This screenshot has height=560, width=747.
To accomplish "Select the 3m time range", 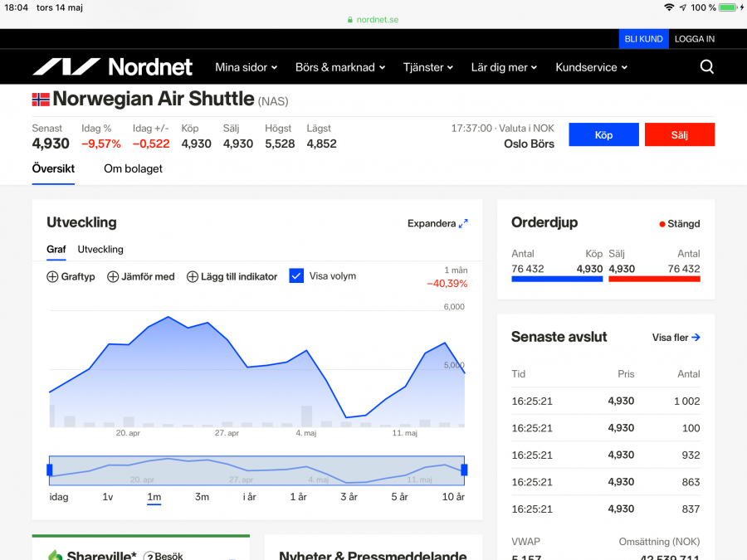I will [202, 497].
